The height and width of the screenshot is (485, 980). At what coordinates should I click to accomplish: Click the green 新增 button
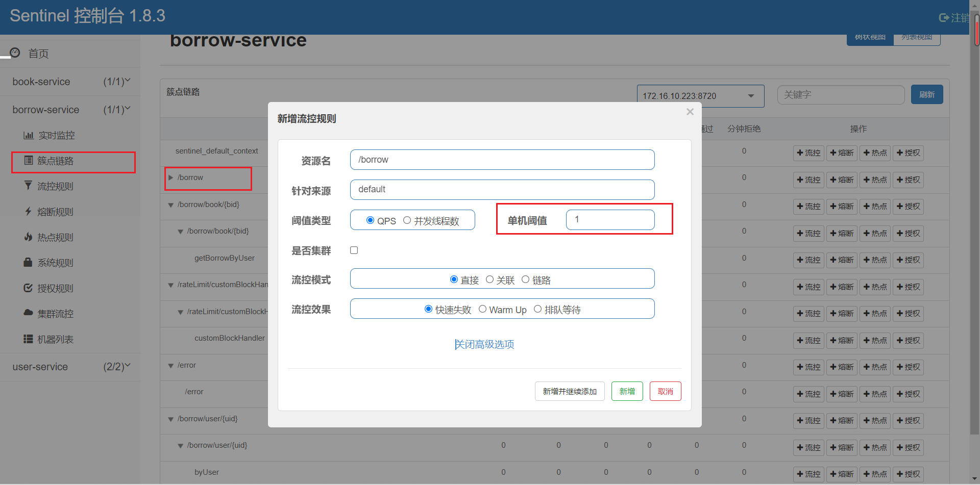[627, 391]
